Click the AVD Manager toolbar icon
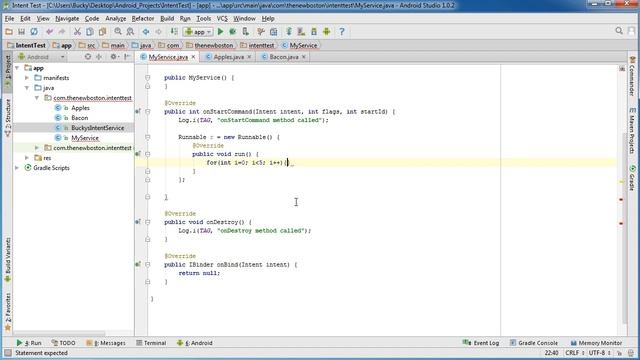The width and height of the screenshot is (640, 360). point(301,32)
